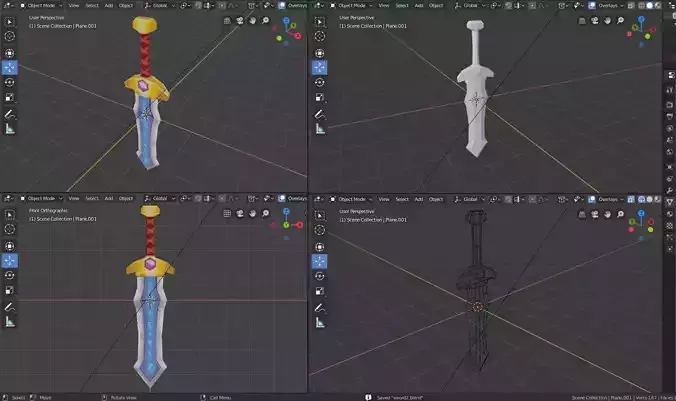This screenshot has width=676, height=401.
Task: Open Select menu in top-left viewport
Action: [x=92, y=6]
